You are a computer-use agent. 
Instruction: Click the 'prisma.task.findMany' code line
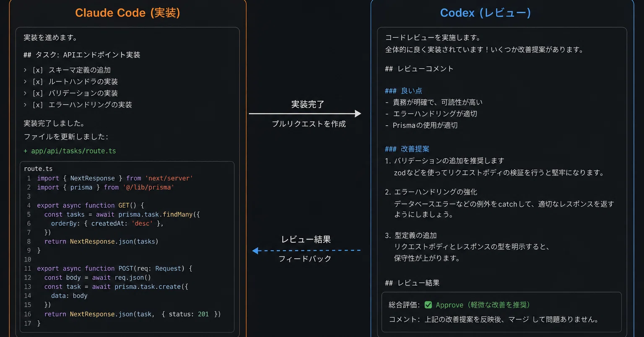point(122,215)
